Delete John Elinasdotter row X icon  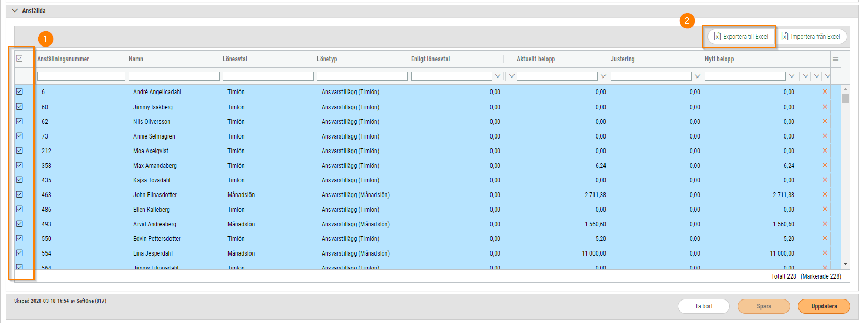825,194
